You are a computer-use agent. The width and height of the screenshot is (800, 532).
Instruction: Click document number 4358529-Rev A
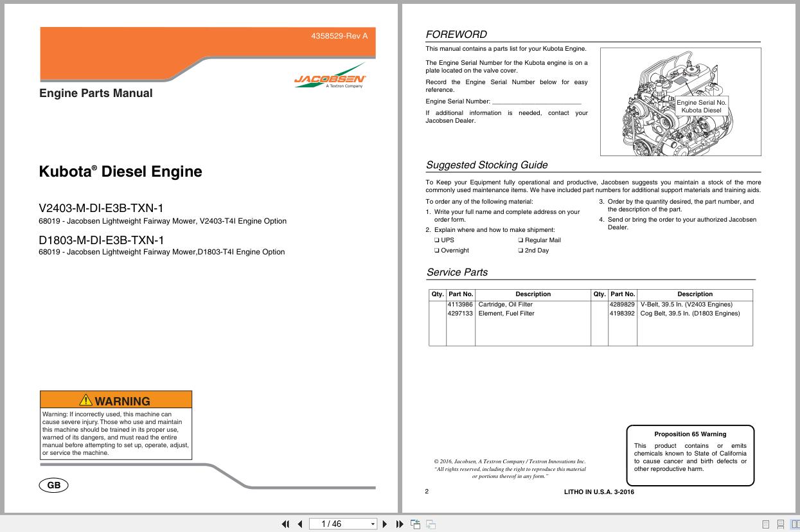339,36
